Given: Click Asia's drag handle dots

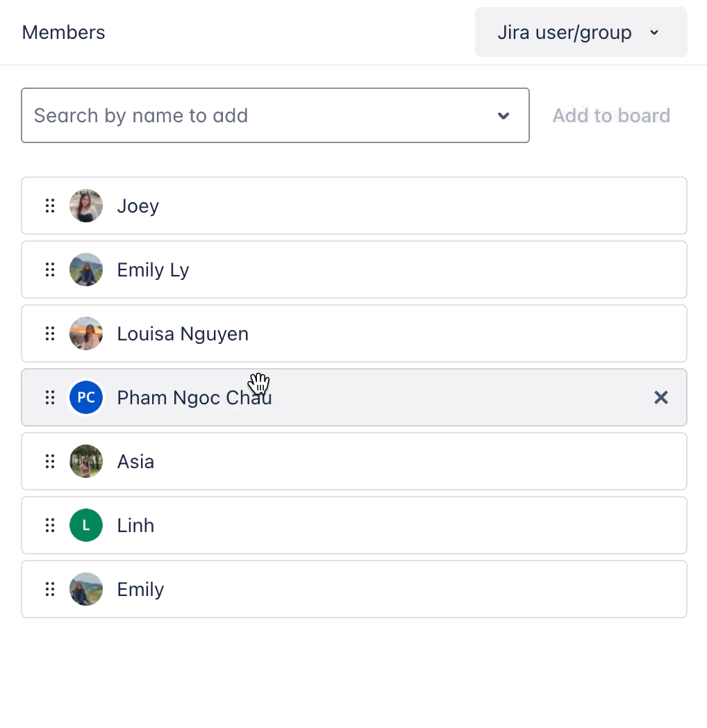Looking at the screenshot, I should (x=49, y=461).
